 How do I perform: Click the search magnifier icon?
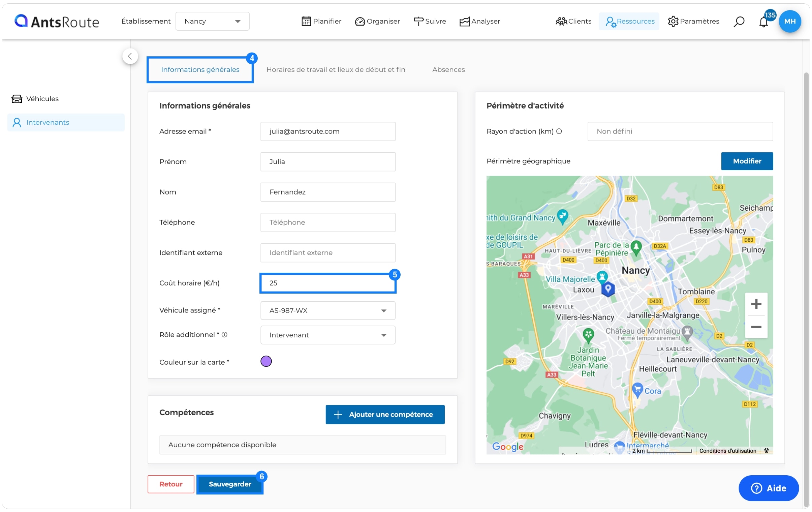click(739, 22)
